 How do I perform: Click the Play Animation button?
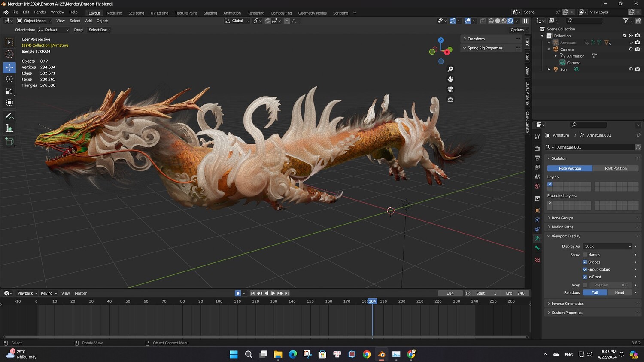pos(273,293)
